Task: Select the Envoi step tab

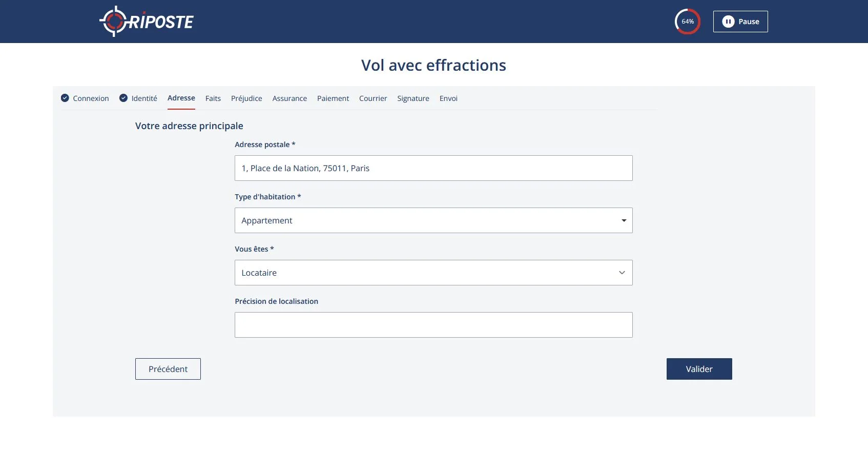Action: coord(448,98)
